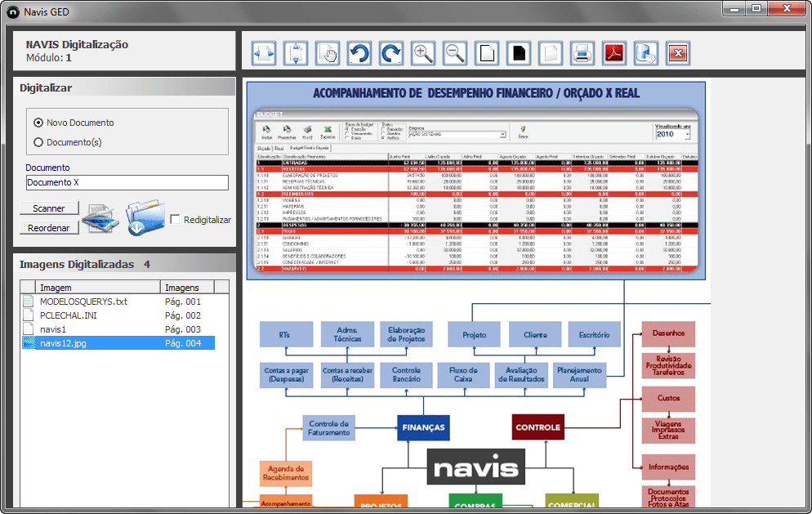Enable the Redigitalizar checkbox

(176, 218)
